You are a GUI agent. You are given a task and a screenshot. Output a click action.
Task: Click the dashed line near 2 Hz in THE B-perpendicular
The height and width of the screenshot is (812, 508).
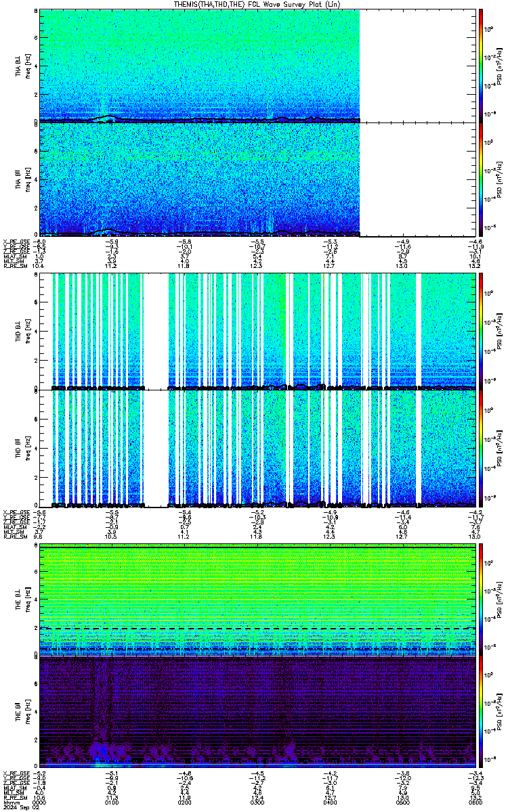coord(257,628)
